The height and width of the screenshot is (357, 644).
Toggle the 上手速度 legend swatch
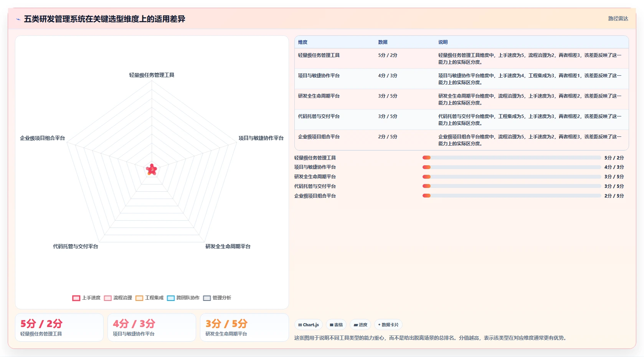[76, 298]
